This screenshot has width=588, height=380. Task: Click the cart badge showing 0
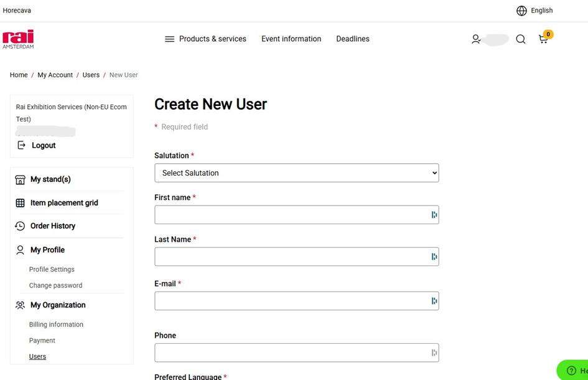click(548, 34)
